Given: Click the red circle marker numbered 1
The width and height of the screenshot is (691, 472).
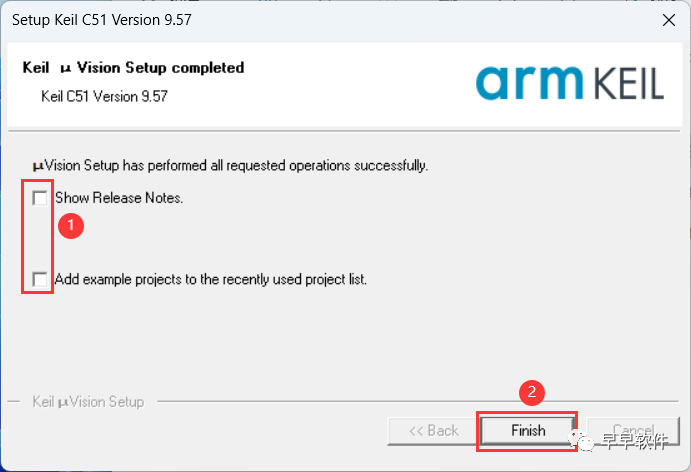Looking at the screenshot, I should [69, 225].
